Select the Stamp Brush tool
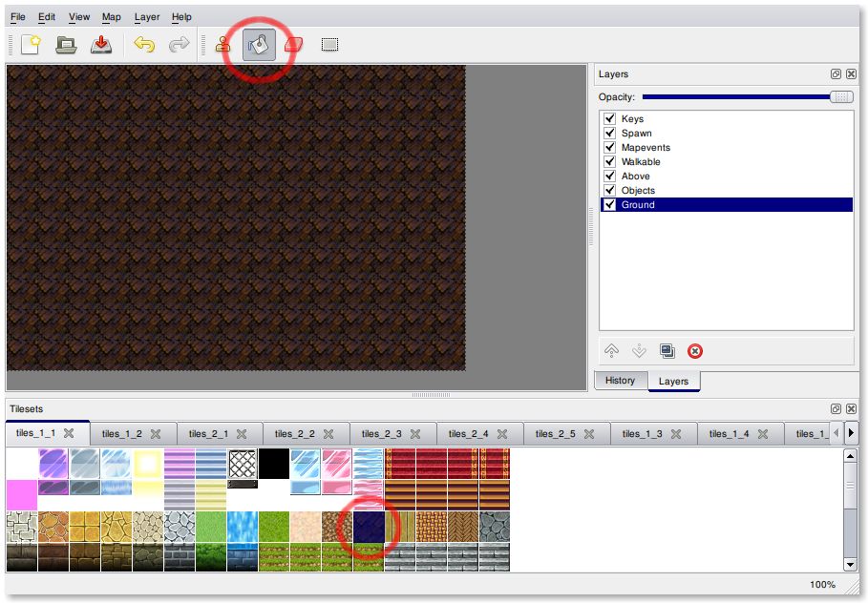Viewport: 868px width, 603px height. 222,45
